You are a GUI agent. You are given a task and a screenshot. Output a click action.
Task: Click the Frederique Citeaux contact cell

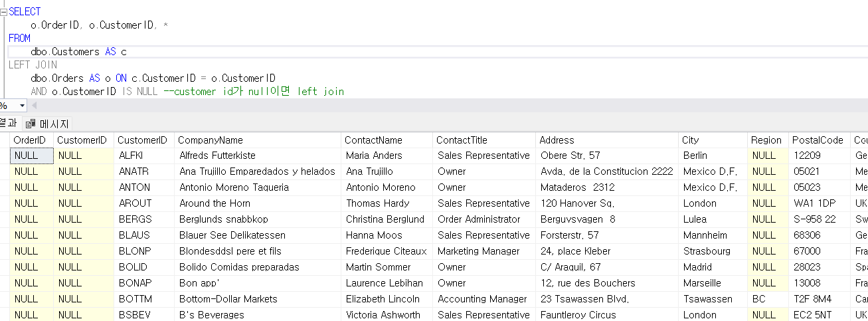coord(387,251)
